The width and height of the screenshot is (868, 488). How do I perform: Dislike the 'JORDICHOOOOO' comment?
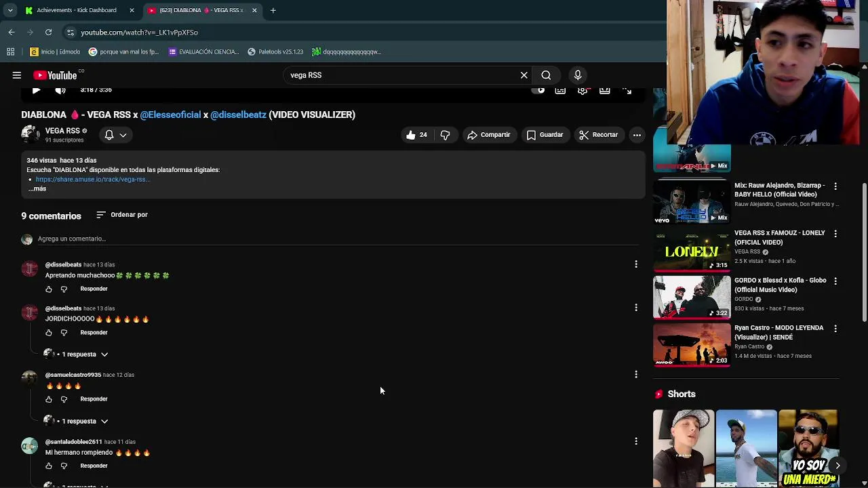(64, 333)
